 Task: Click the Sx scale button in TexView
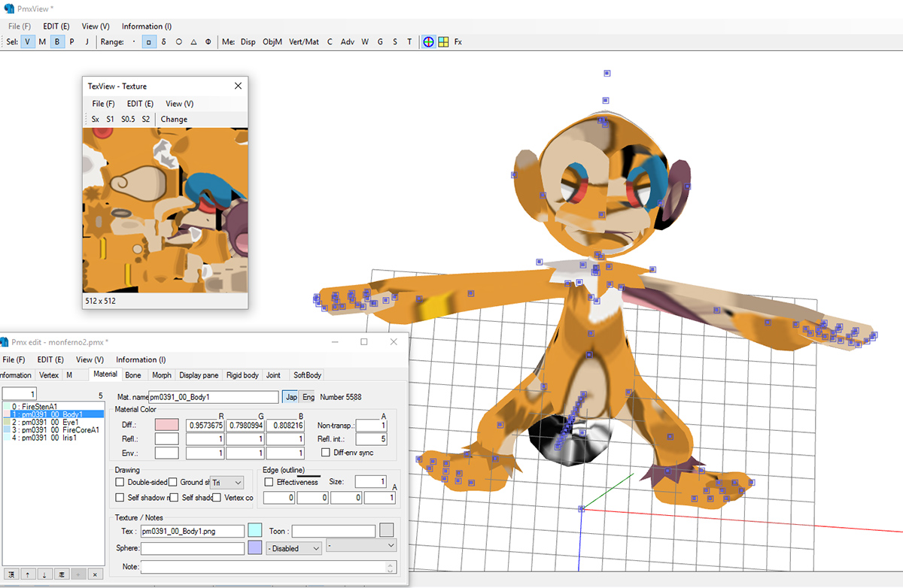[x=96, y=119]
